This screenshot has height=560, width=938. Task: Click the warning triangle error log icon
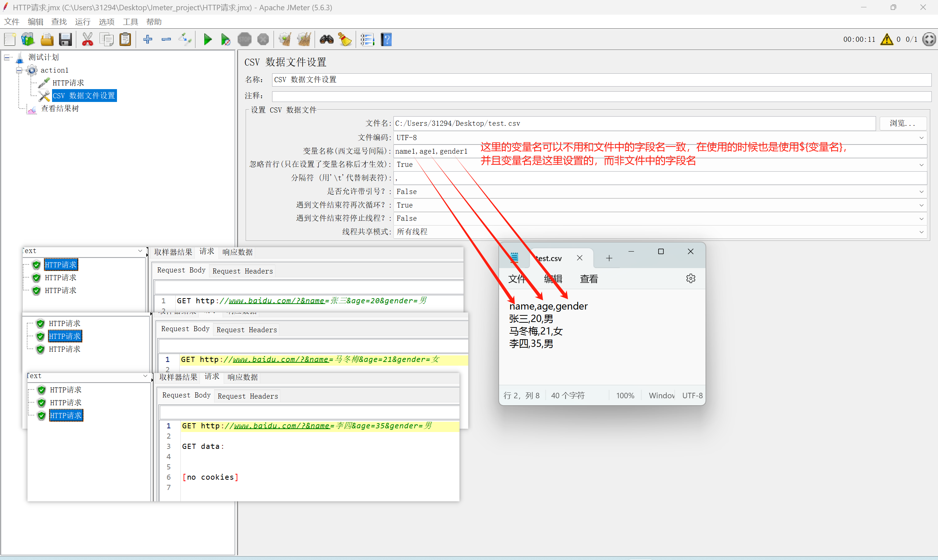coord(887,39)
